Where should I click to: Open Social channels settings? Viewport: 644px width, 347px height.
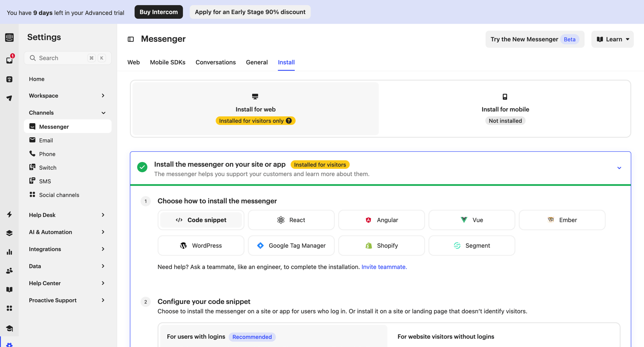tap(68, 195)
